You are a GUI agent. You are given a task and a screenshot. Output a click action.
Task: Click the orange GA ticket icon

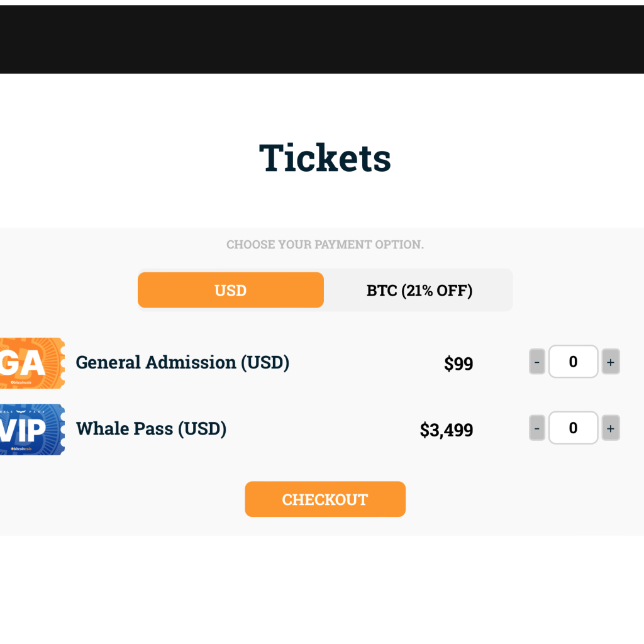[31, 363]
